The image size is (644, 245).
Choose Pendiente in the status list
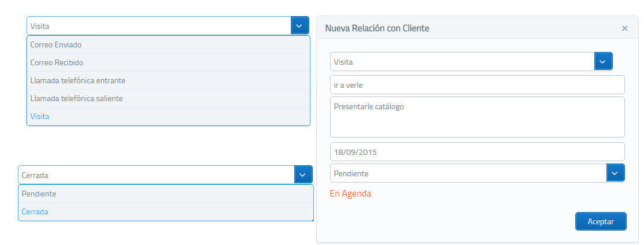(x=166, y=194)
